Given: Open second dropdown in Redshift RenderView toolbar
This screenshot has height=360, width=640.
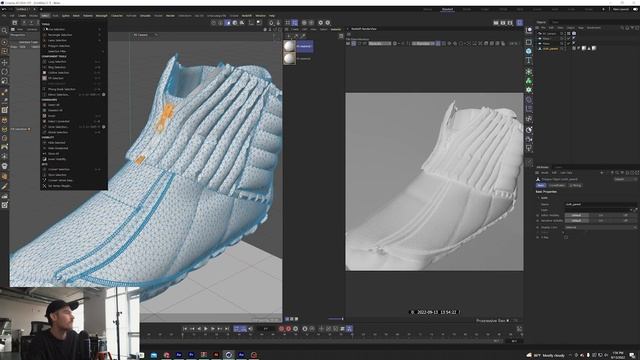Looking at the screenshot, I should tap(423, 43).
